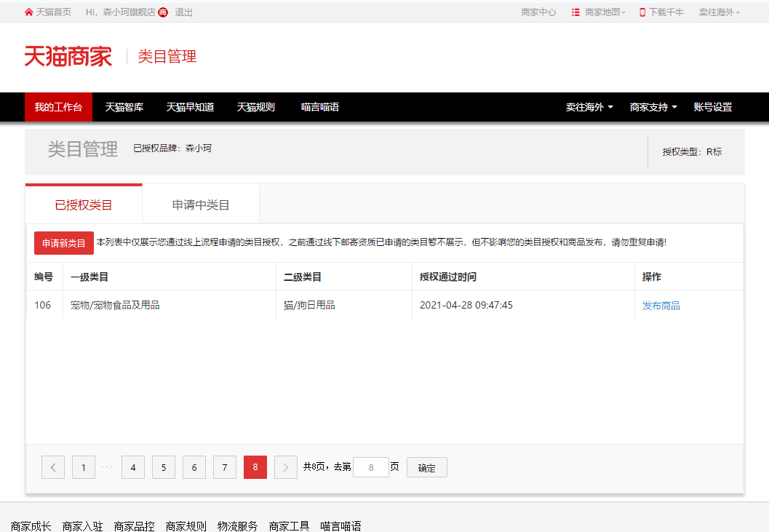Click the pagination ellipsis between 1 and 4

pyautogui.click(x=108, y=467)
